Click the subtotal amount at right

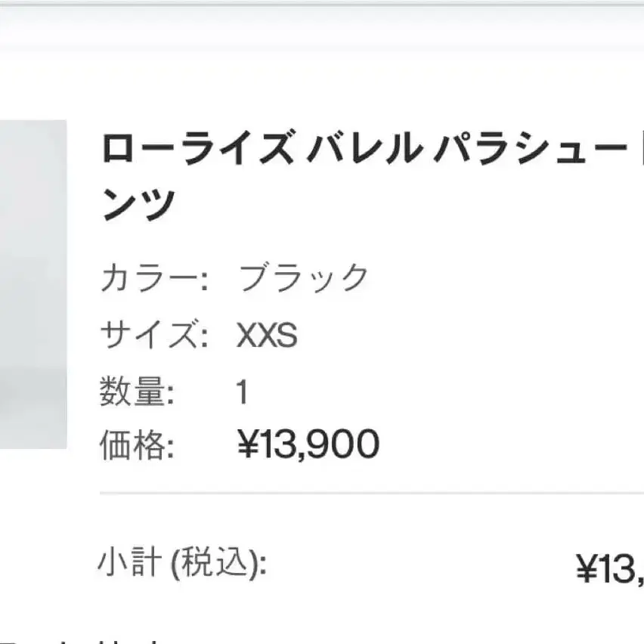pyautogui.click(x=609, y=569)
